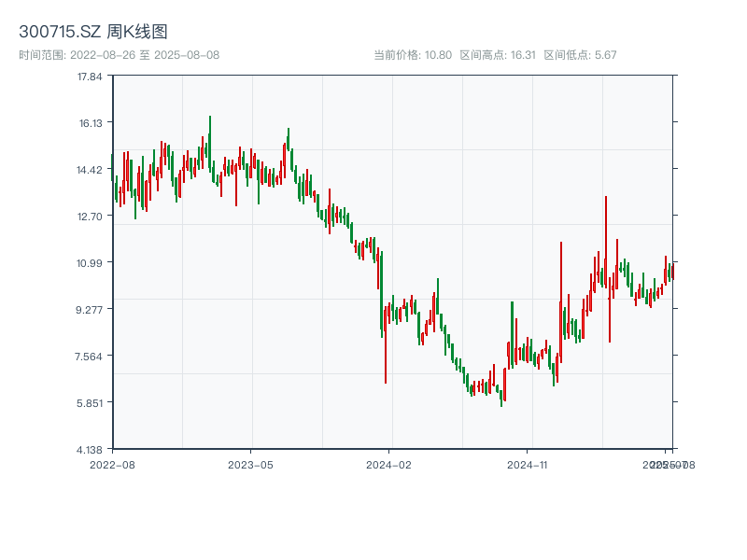Click the 12.70 y-axis label

click(x=90, y=217)
